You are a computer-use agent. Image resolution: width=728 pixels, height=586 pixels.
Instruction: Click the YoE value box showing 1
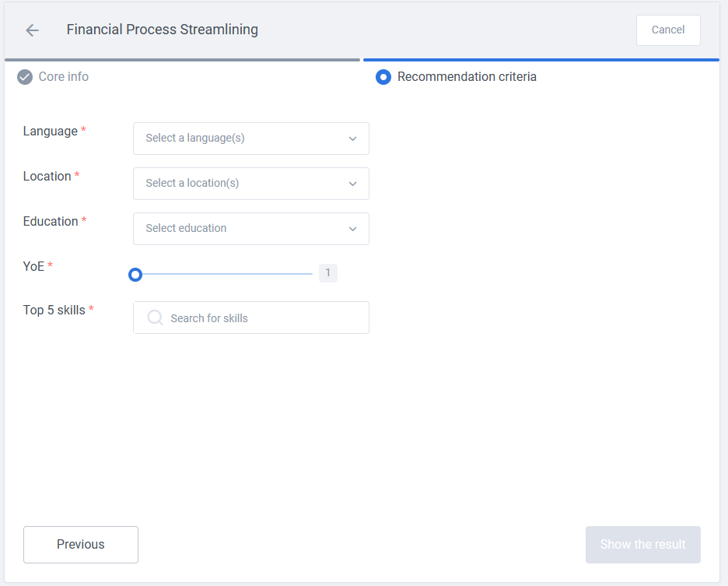click(x=327, y=273)
